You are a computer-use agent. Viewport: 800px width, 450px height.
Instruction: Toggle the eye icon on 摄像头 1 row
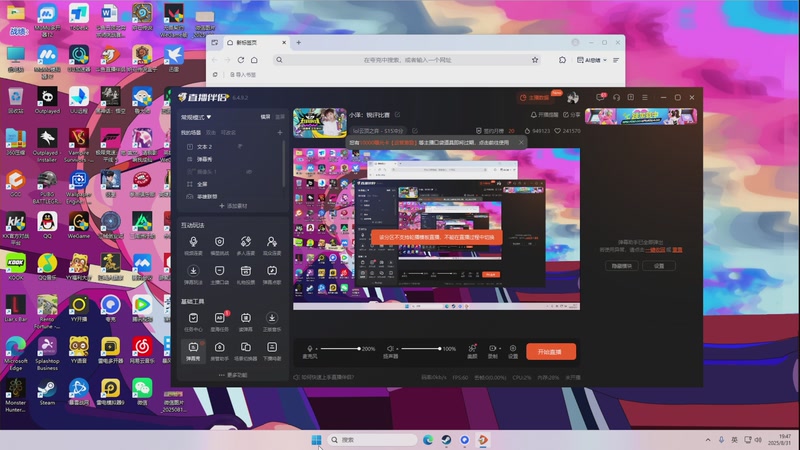tap(249, 172)
